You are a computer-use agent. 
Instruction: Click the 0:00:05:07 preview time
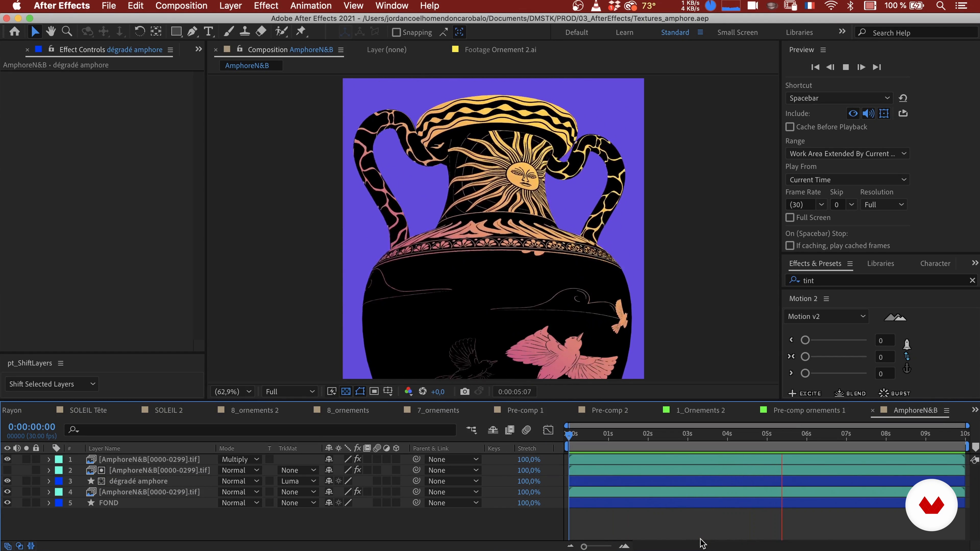click(x=514, y=392)
